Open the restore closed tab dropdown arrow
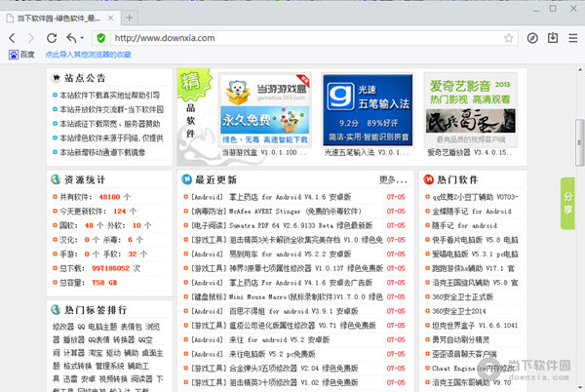 82,38
